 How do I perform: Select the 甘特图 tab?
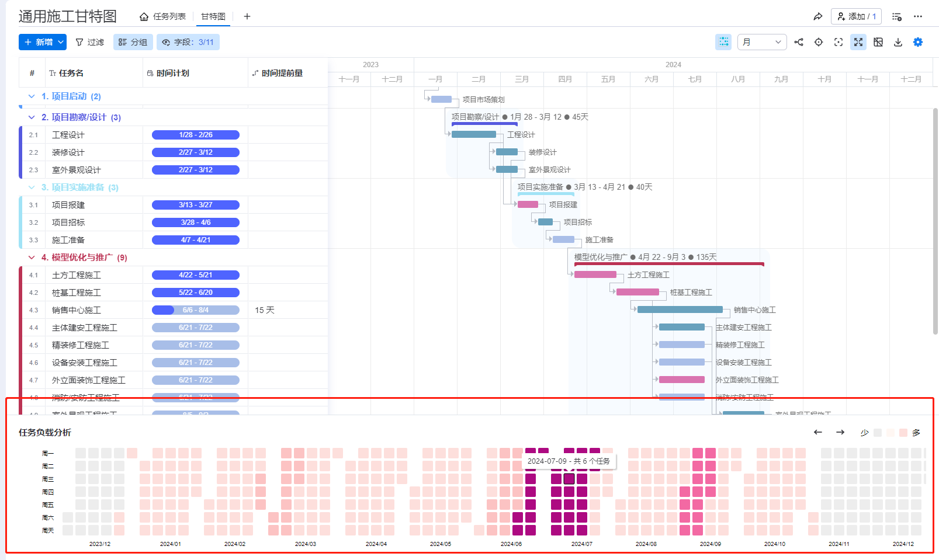pos(213,16)
